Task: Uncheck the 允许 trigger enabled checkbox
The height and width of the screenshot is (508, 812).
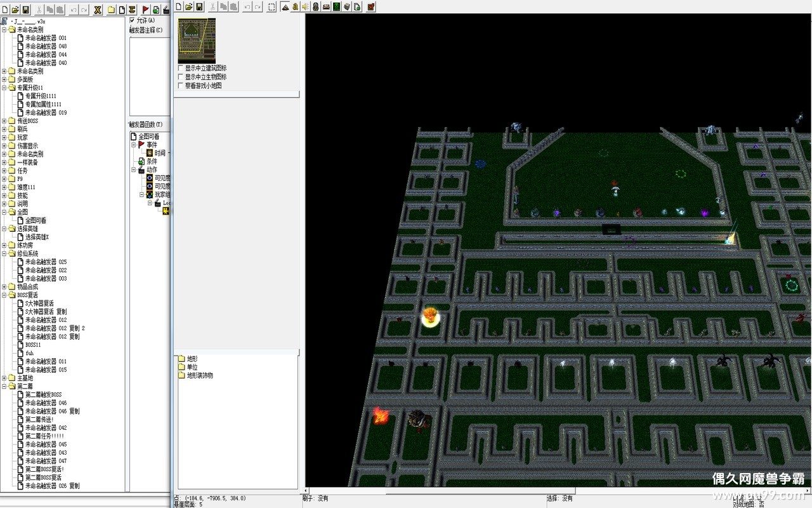Action: click(132, 21)
